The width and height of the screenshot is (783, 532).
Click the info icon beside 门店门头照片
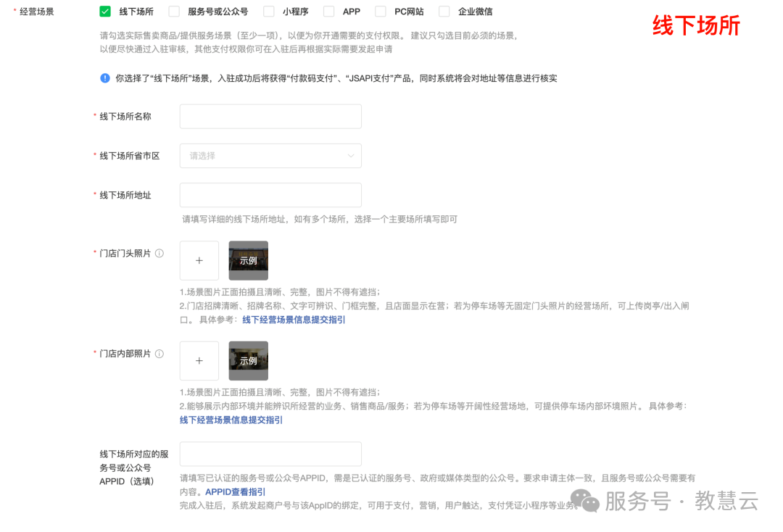158,252
